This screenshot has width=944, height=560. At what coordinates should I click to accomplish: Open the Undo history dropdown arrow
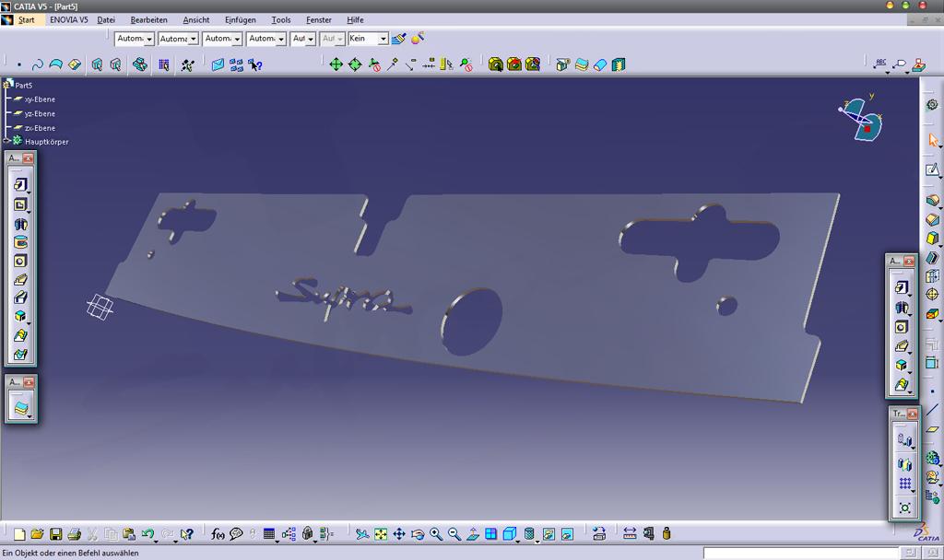(155, 540)
